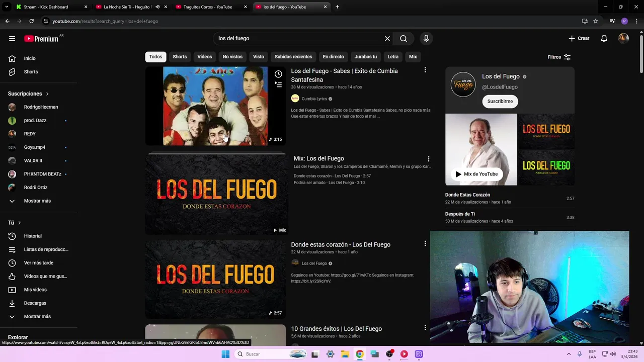Select the Letra filter chip
This screenshot has height=362, width=644.
tap(393, 57)
